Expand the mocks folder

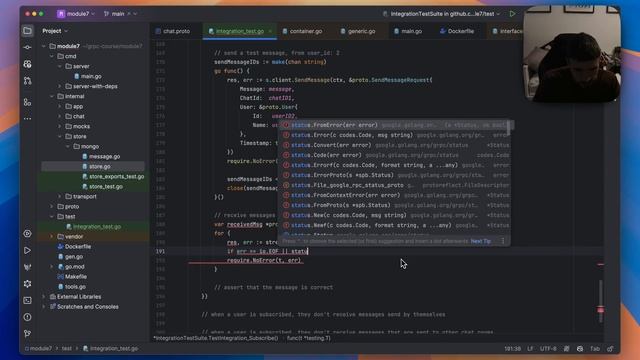tap(60, 127)
